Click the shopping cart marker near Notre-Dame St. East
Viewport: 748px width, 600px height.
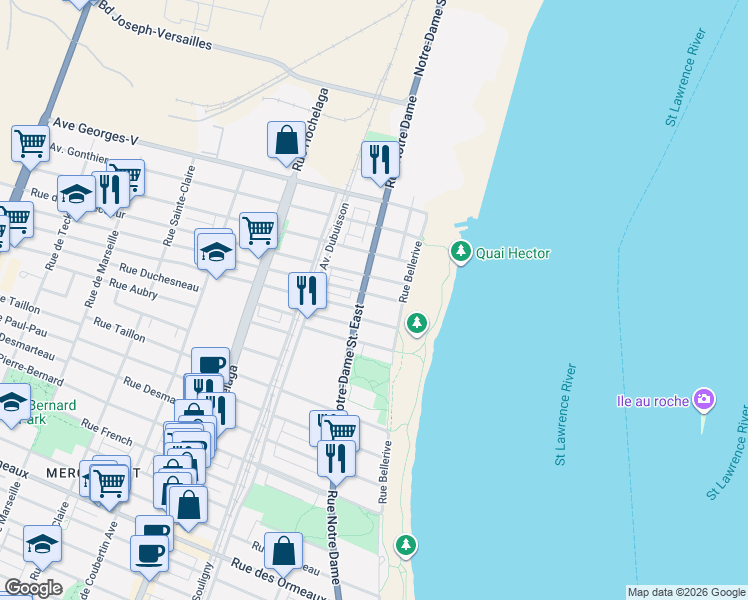tap(341, 430)
